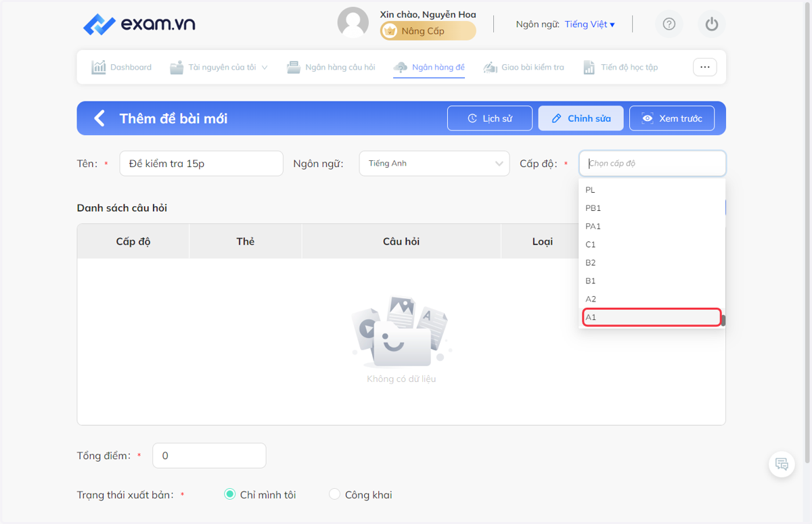The image size is (812, 524).
Task: Click the Lịch sử button
Action: (x=490, y=118)
